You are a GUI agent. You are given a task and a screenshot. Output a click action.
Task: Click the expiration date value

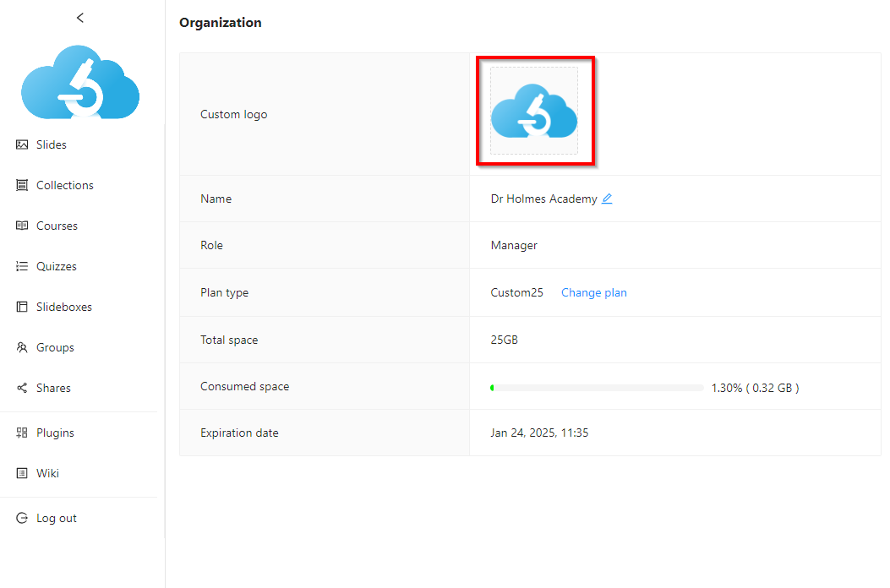click(x=539, y=433)
